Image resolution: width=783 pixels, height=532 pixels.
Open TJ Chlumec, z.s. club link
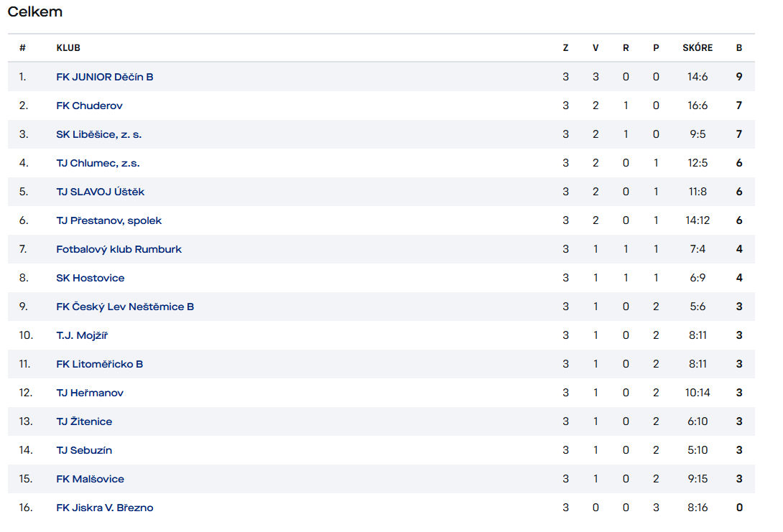pyautogui.click(x=98, y=163)
